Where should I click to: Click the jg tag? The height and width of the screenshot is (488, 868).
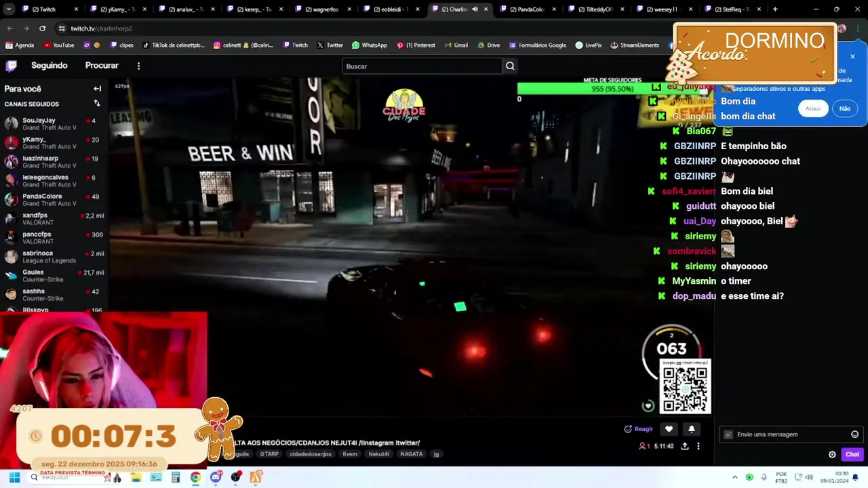click(437, 454)
